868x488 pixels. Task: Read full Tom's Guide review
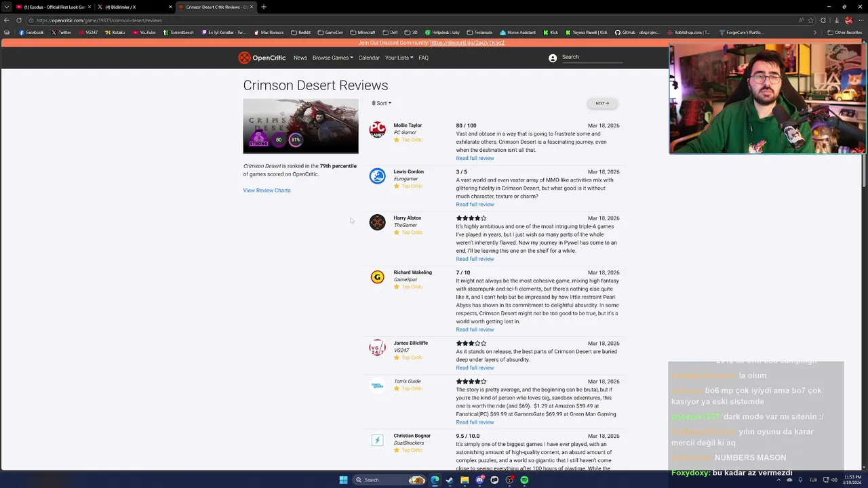[475, 422]
